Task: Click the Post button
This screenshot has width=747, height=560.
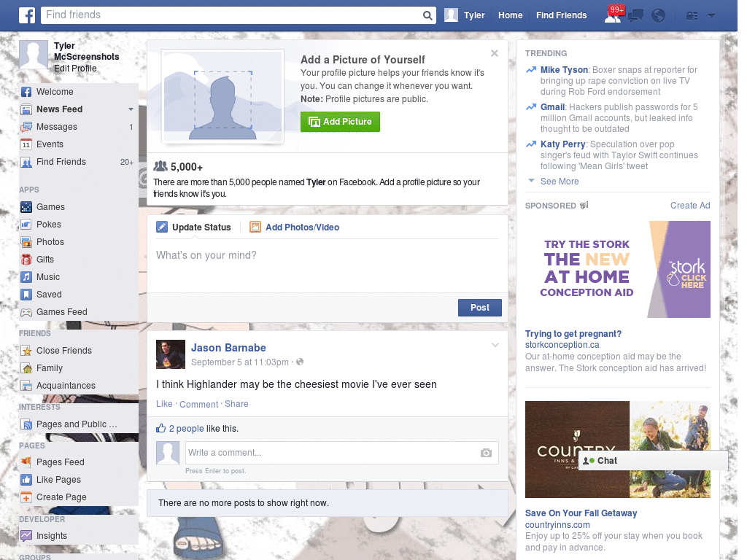Action: click(x=480, y=308)
